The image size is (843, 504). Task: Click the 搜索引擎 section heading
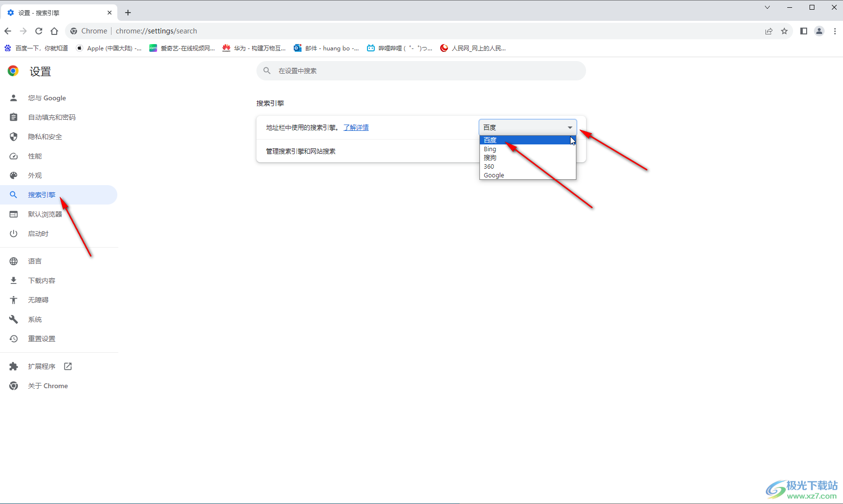tap(270, 103)
